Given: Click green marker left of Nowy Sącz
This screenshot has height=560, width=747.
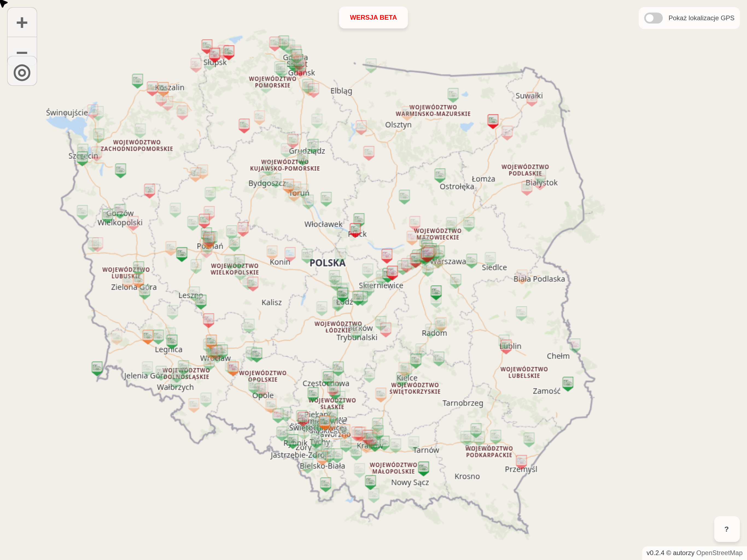Looking at the screenshot, I should [370, 481].
